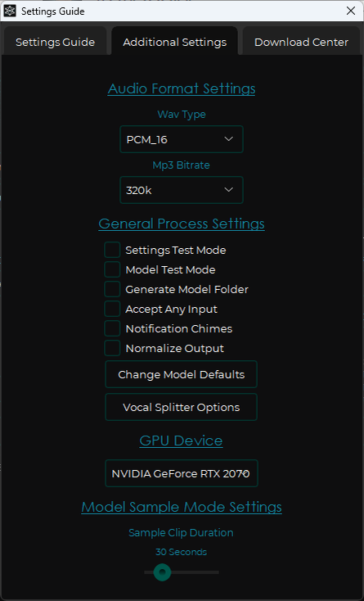Open Vocal Splitter Options
The height and width of the screenshot is (601, 364).
coord(181,407)
